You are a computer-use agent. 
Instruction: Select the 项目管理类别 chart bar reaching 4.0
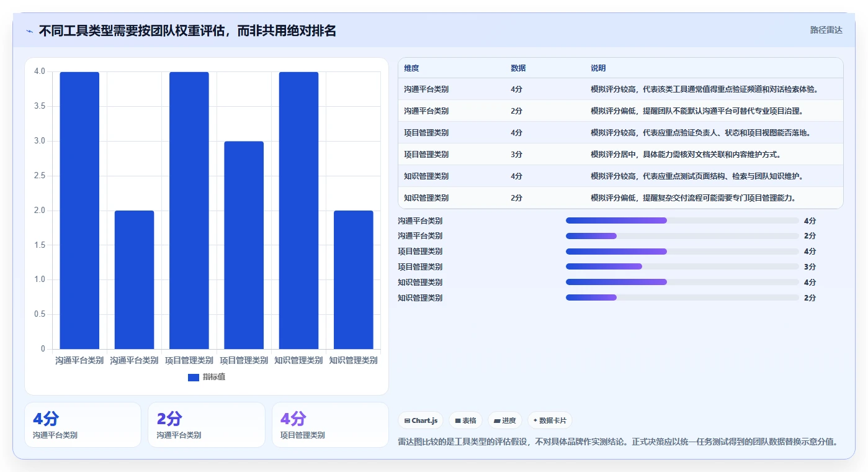(x=189, y=211)
